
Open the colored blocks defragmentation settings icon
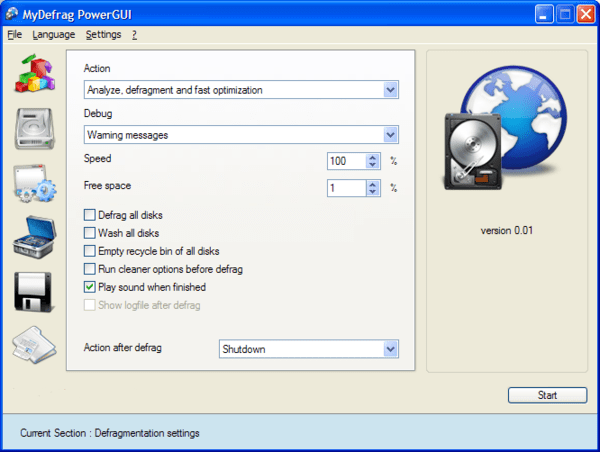pyautogui.click(x=35, y=73)
